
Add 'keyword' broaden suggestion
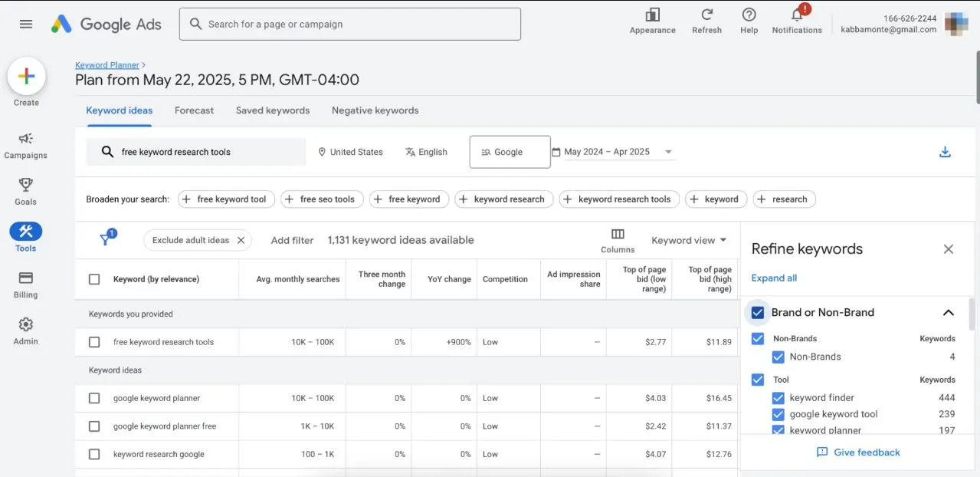coord(716,199)
